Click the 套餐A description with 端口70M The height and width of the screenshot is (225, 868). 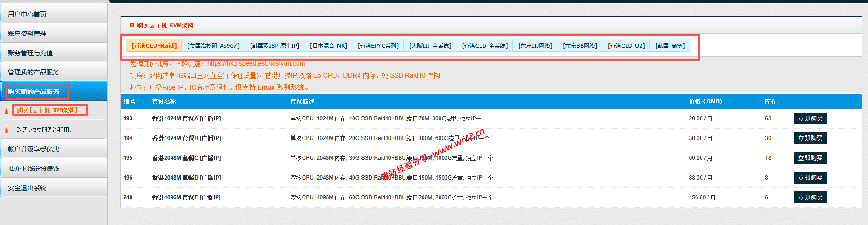pyautogui.click(x=388, y=118)
